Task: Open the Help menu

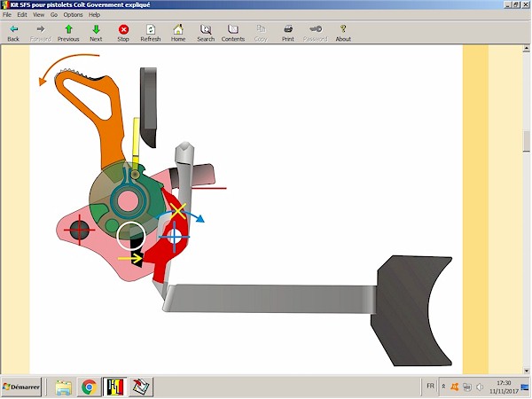Action: 95,15
